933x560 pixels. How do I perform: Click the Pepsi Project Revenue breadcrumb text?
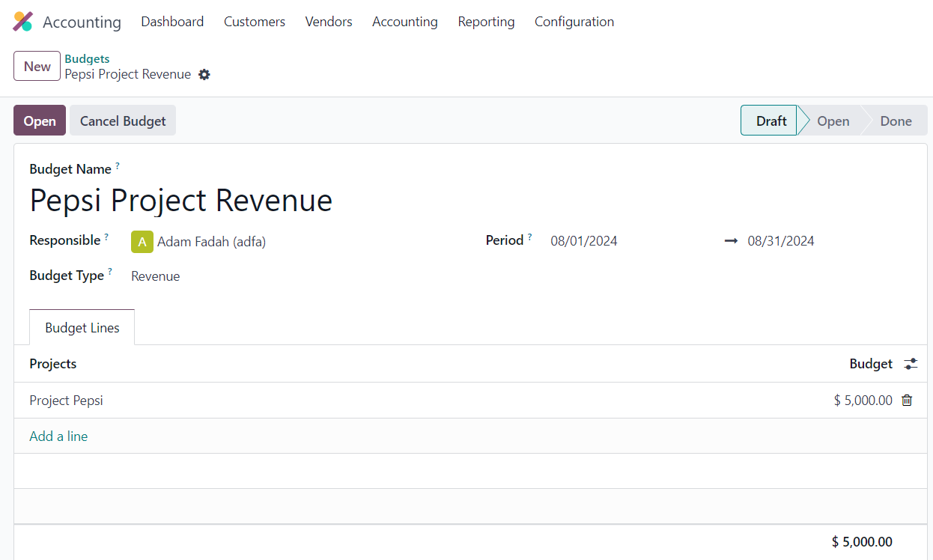[128, 74]
